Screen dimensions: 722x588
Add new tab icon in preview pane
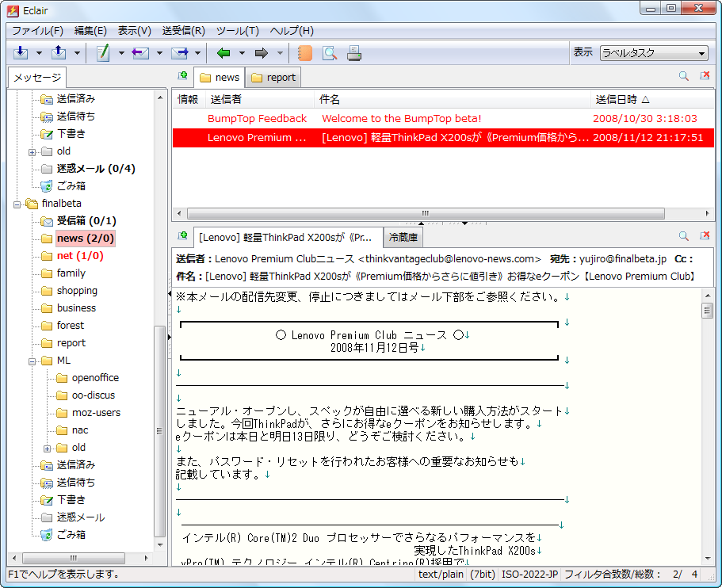click(x=183, y=235)
